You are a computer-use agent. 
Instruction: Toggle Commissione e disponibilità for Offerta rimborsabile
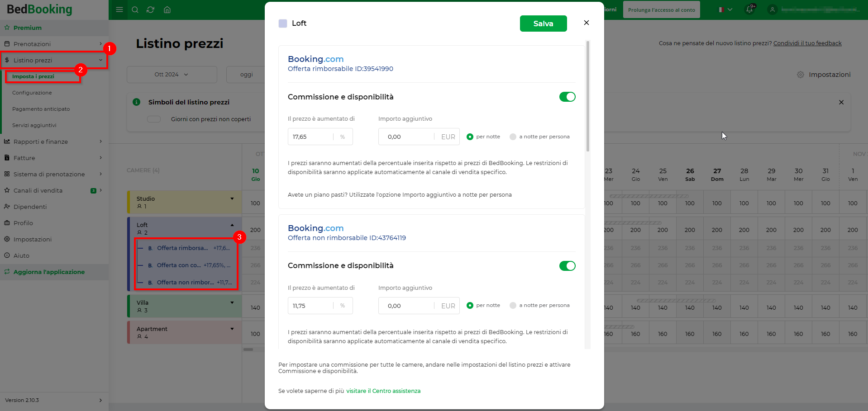(x=568, y=97)
